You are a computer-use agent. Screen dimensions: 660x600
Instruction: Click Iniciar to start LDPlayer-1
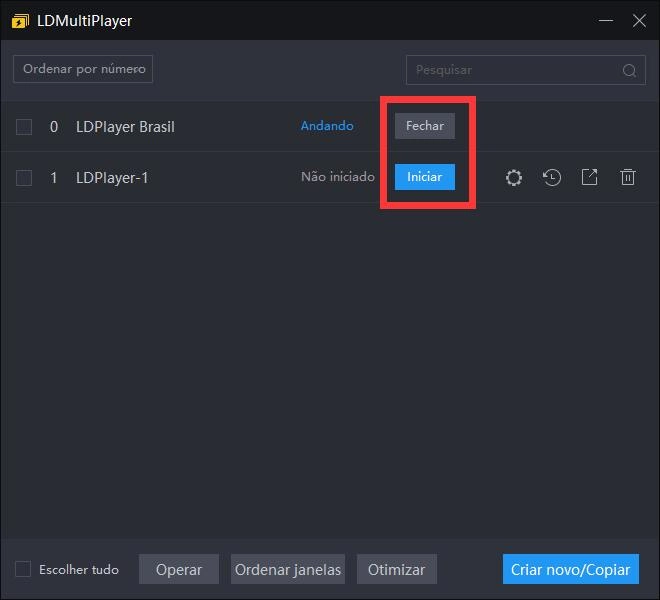(x=425, y=177)
